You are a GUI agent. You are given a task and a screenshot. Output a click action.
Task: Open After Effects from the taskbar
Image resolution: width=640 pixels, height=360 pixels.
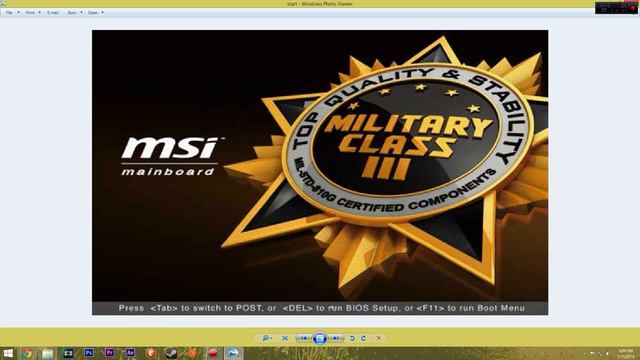pyautogui.click(x=130, y=353)
